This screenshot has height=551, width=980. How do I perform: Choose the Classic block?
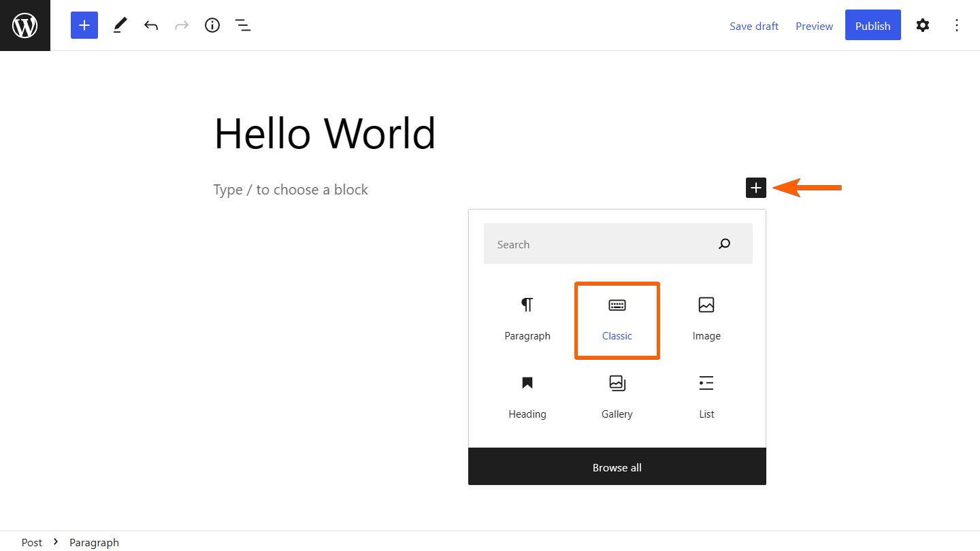[x=617, y=318]
